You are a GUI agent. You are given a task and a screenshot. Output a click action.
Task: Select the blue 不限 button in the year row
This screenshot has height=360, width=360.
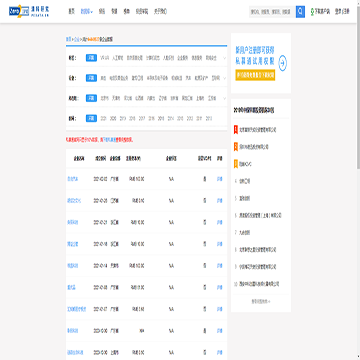click(91, 118)
